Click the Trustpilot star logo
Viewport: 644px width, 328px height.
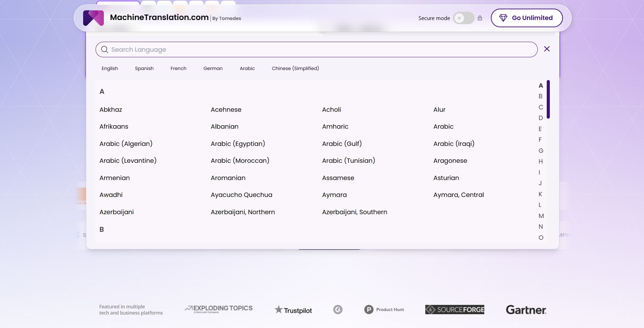pyautogui.click(x=293, y=310)
